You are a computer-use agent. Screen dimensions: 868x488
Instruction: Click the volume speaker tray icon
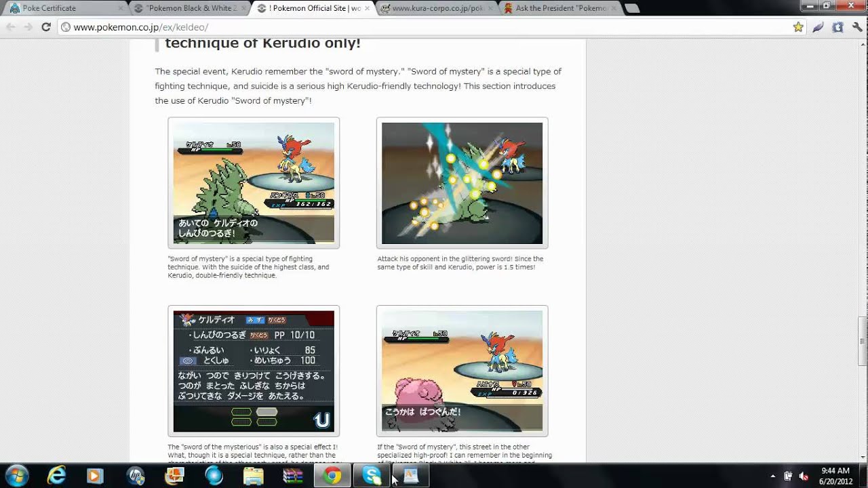(x=804, y=476)
